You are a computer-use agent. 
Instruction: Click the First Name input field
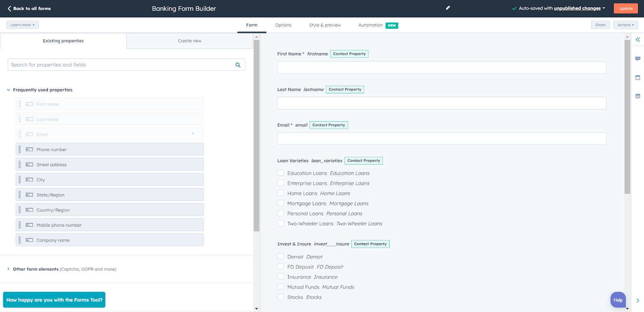click(x=442, y=68)
